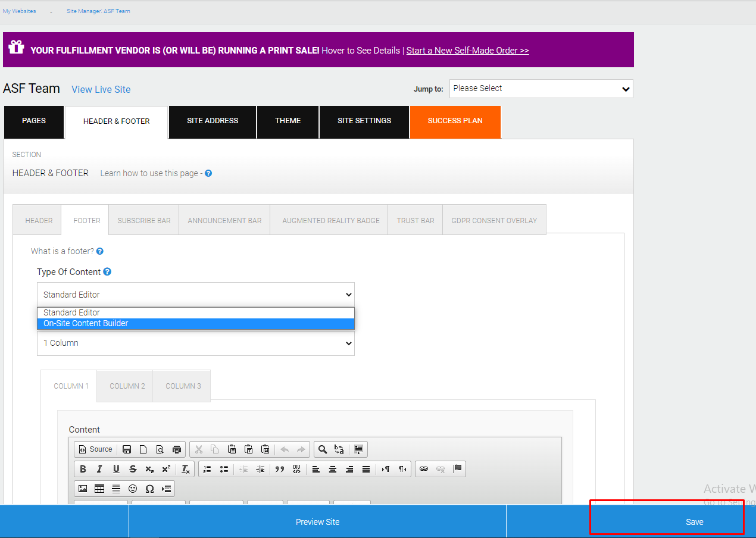Click the Preview Site button
Screen dimensions: 756x538
coord(317,522)
